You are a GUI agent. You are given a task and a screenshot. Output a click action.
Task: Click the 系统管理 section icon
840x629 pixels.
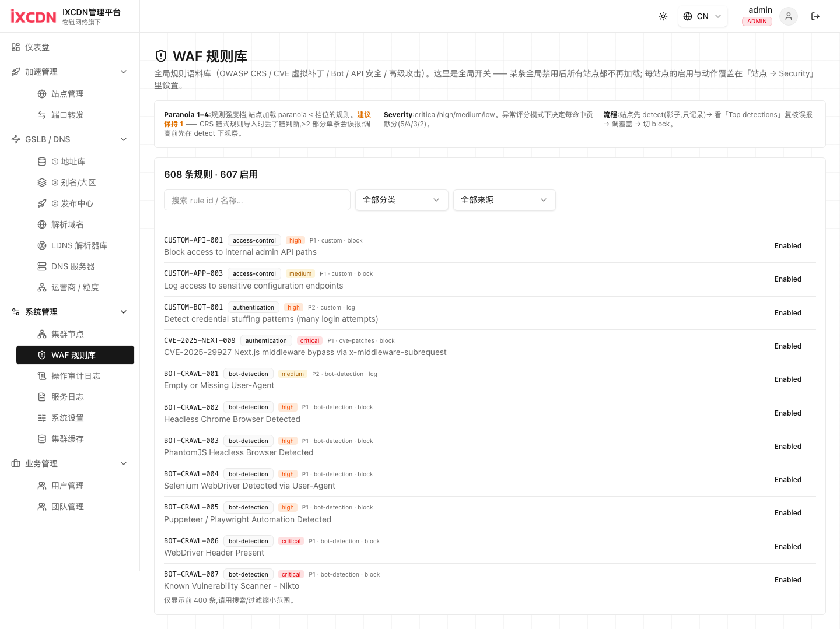16,312
